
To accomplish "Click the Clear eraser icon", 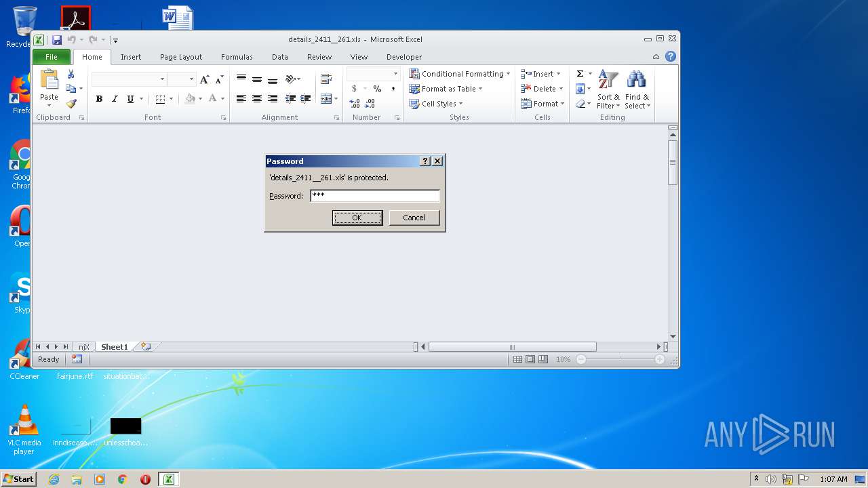I will coord(580,104).
